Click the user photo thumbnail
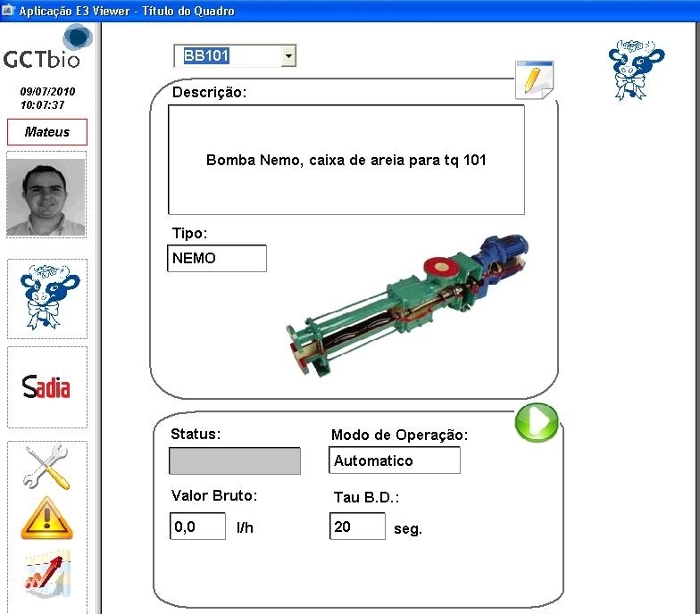The width and height of the screenshot is (700, 614). (x=46, y=196)
